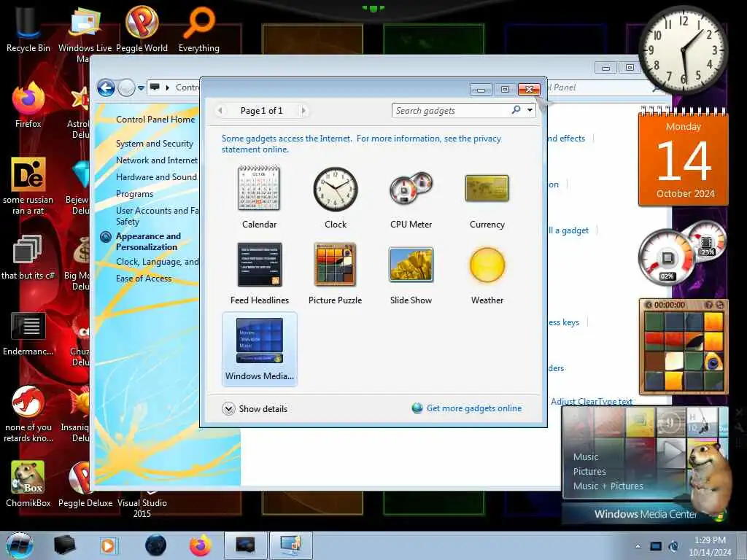This screenshot has height=560, width=747.
Task: Open Firefox from the taskbar
Action: tap(201, 545)
